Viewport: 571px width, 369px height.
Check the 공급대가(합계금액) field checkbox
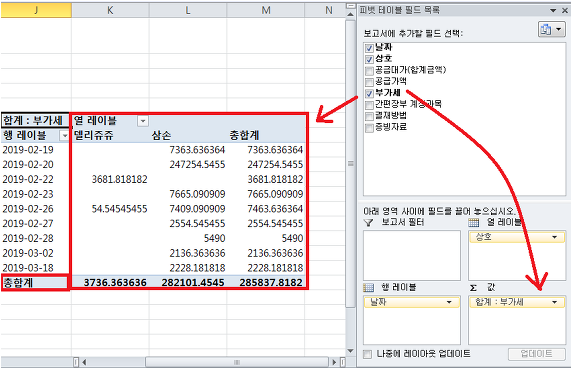click(369, 70)
